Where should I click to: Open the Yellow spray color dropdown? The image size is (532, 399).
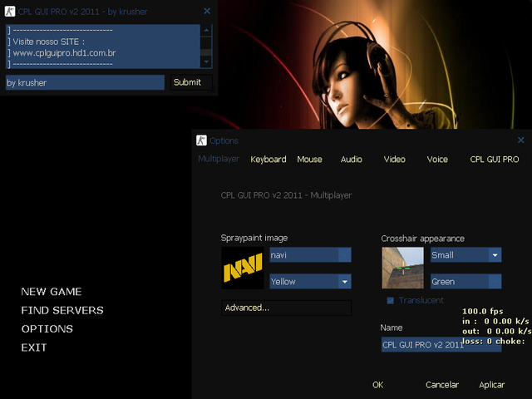tap(344, 282)
